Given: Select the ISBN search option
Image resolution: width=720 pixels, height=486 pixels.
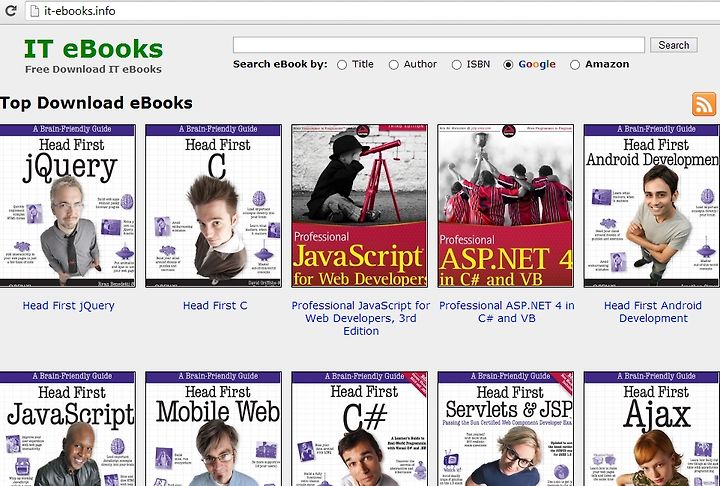Looking at the screenshot, I should point(456,65).
